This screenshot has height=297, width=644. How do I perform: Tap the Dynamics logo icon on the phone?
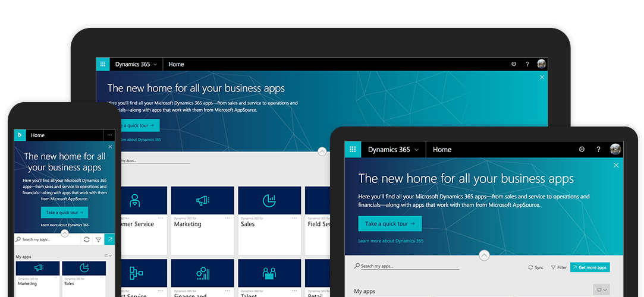point(20,135)
